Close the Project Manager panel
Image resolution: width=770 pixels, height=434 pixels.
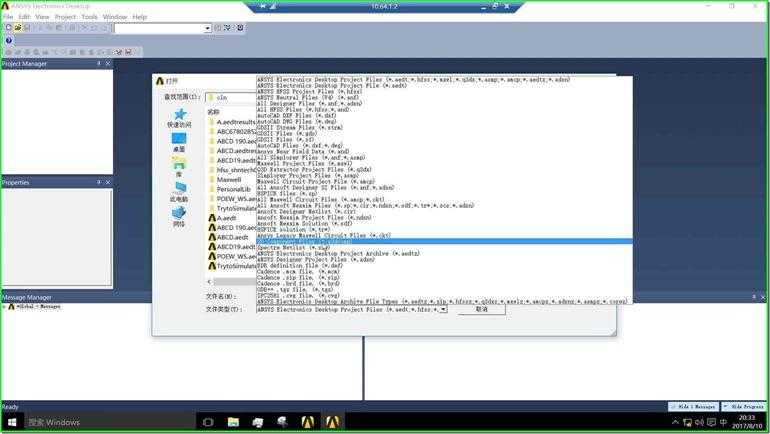(108, 64)
